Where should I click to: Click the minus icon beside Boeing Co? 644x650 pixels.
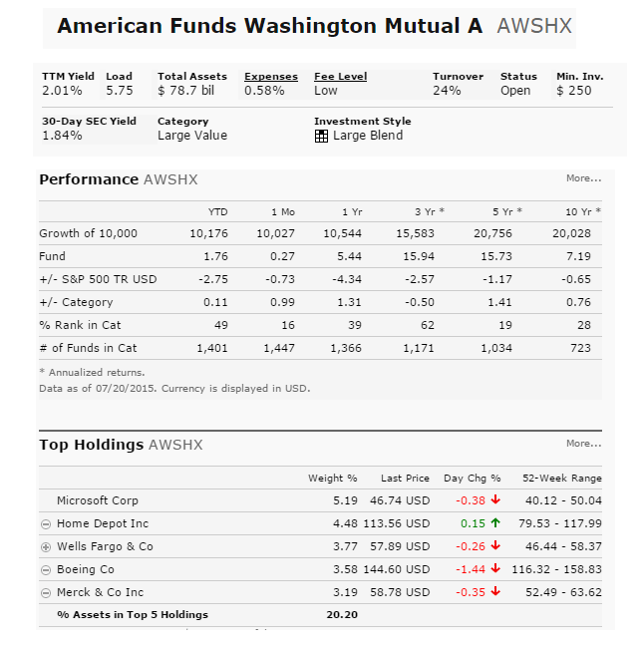46,569
